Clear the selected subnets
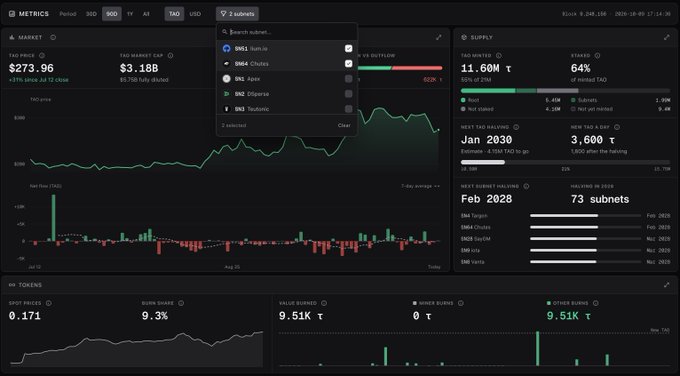The width and height of the screenshot is (680, 376). coord(344,125)
